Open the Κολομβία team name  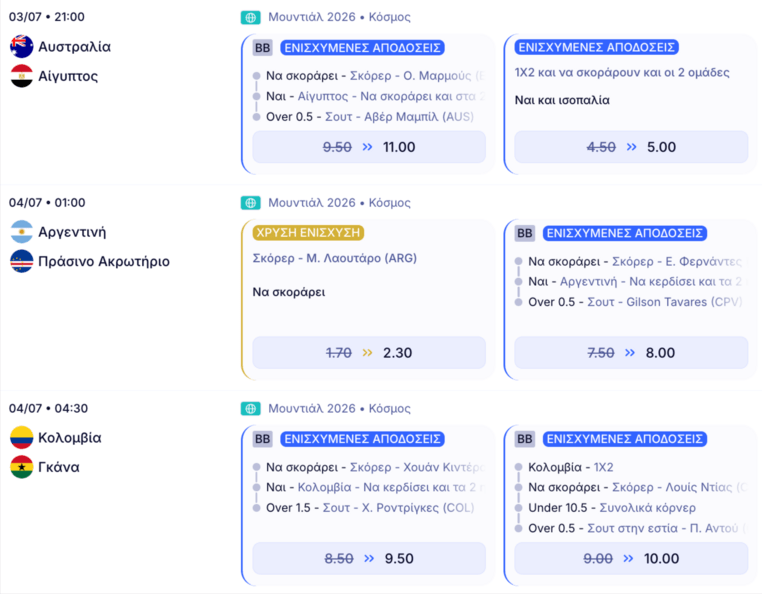(69, 437)
